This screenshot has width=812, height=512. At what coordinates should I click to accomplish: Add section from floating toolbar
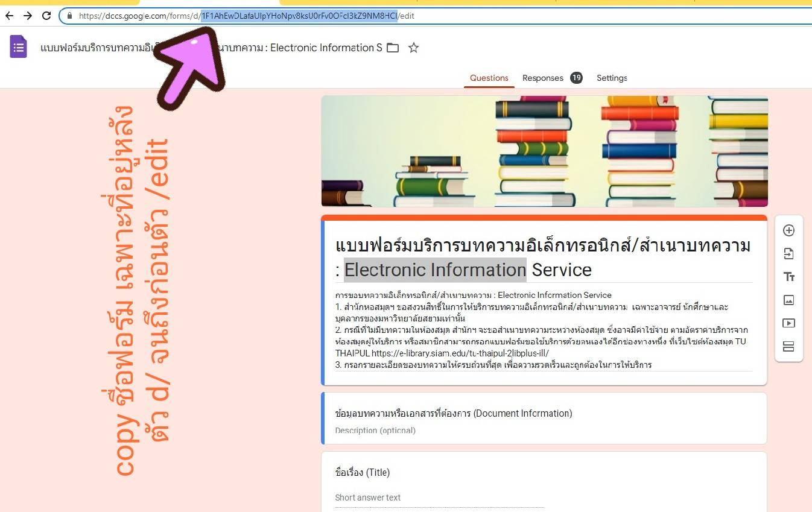point(788,347)
